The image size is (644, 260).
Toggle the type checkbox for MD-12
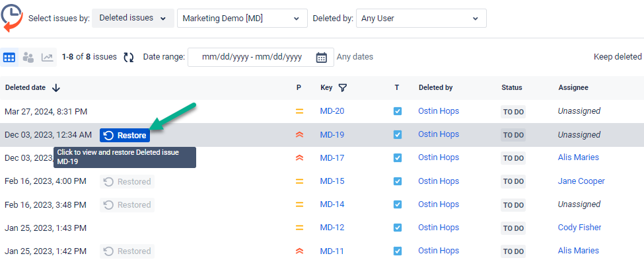(x=398, y=228)
